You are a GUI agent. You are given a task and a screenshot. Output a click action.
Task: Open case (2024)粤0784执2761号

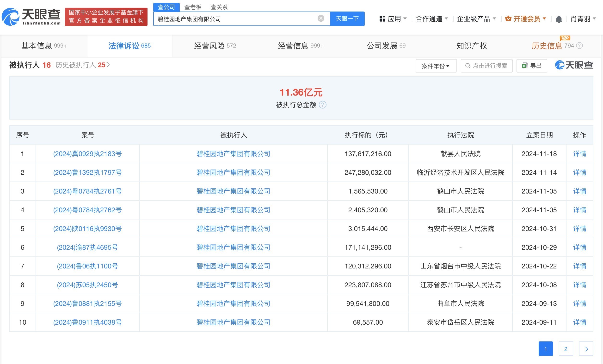click(87, 191)
